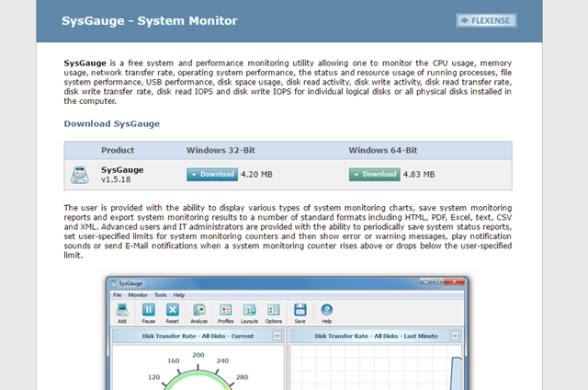Viewport: 588px width, 390px height.
Task: Click the Download SysGauge heading
Action: coord(112,124)
